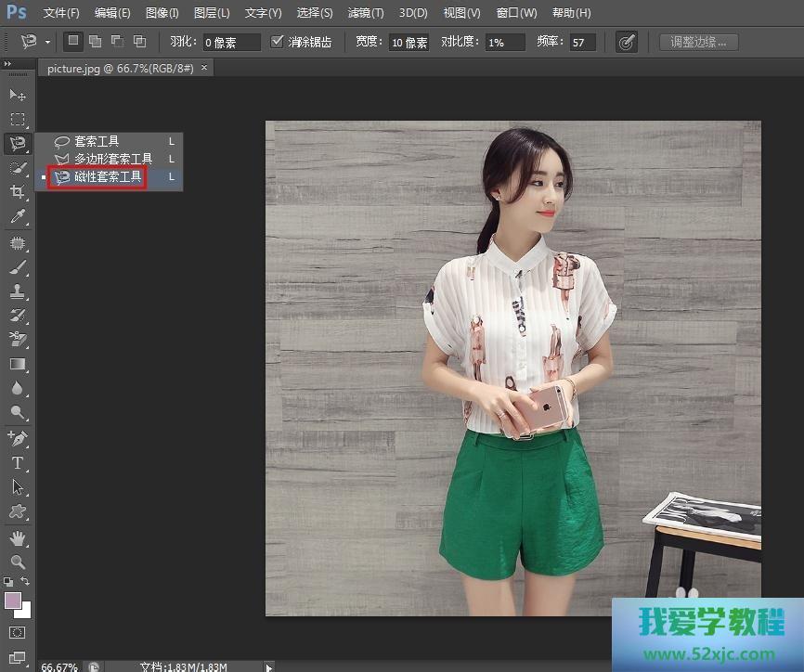Click the 调整边缘 button
Screen dimensions: 804x672
698,43
